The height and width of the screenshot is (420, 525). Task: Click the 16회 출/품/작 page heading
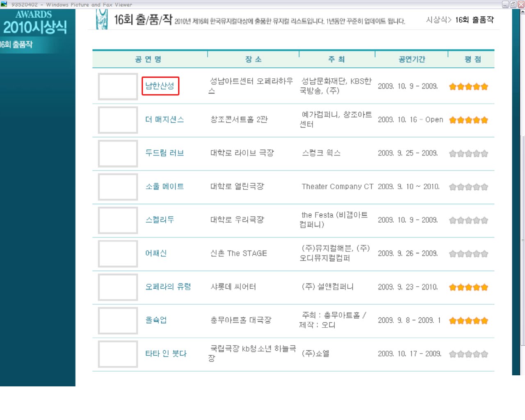[143, 19]
